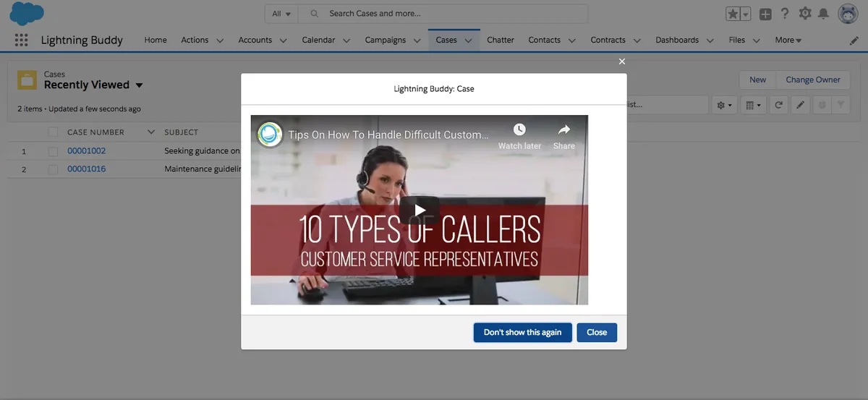Screen dimensions: 868x400
Task: Open List View Controls gear
Action: [725, 105]
